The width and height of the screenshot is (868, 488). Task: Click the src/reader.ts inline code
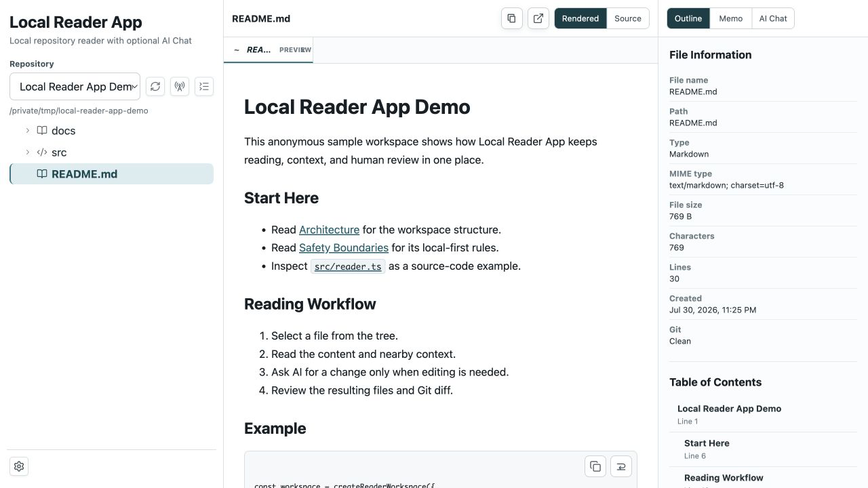tap(348, 266)
